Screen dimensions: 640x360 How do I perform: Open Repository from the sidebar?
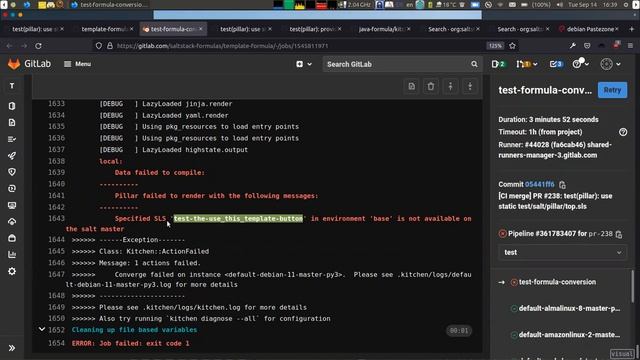click(12, 122)
